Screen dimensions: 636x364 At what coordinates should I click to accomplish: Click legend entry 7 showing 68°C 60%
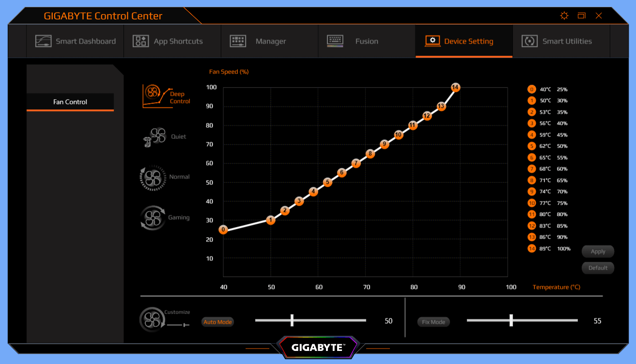click(548, 169)
